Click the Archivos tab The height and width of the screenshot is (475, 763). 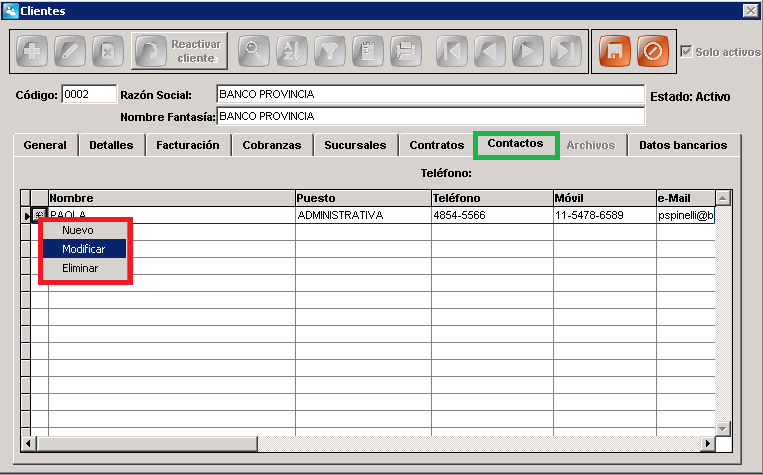coord(591,145)
